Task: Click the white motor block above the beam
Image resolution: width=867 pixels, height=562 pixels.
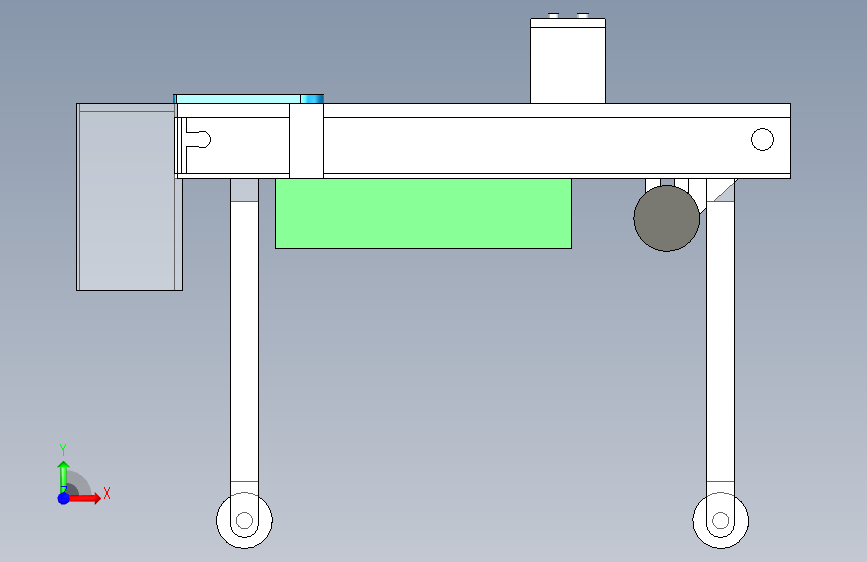Action: tap(568, 61)
